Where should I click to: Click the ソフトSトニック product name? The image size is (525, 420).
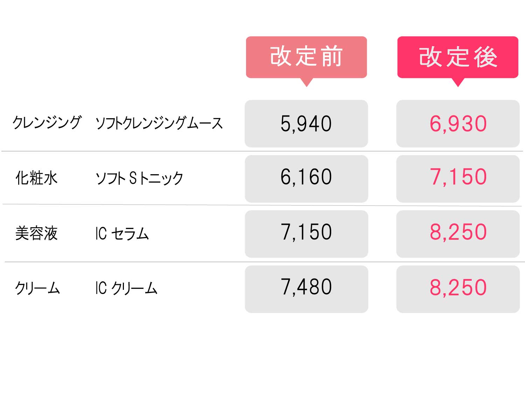tap(139, 178)
